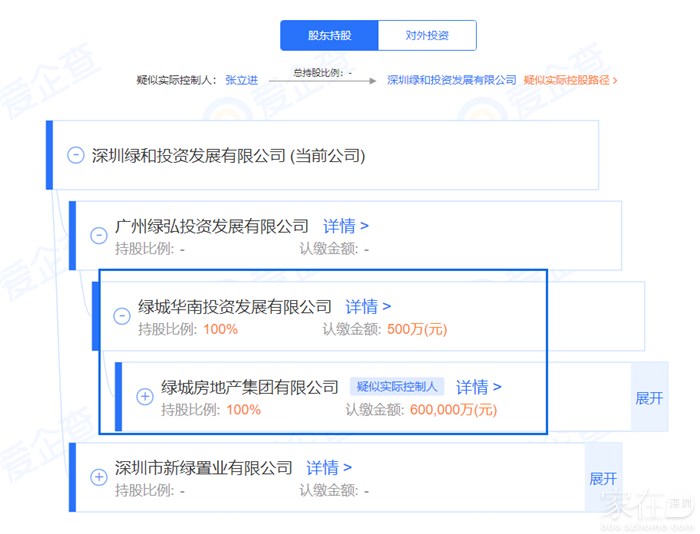
Task: Open 详情 for 绿城华南投资发展有限公司
Action: [x=368, y=306]
